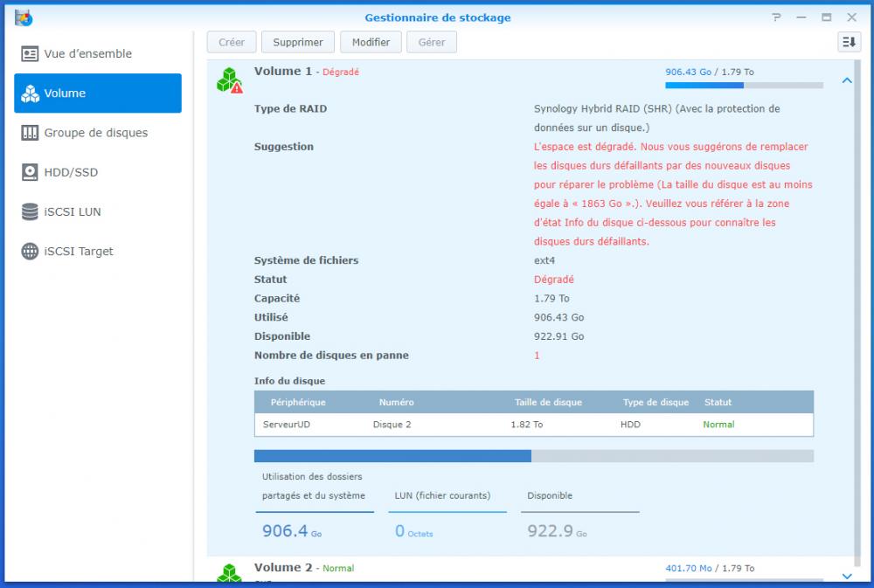The height and width of the screenshot is (588, 874).
Task: Click the Groupe de disques icon
Action: tap(30, 133)
